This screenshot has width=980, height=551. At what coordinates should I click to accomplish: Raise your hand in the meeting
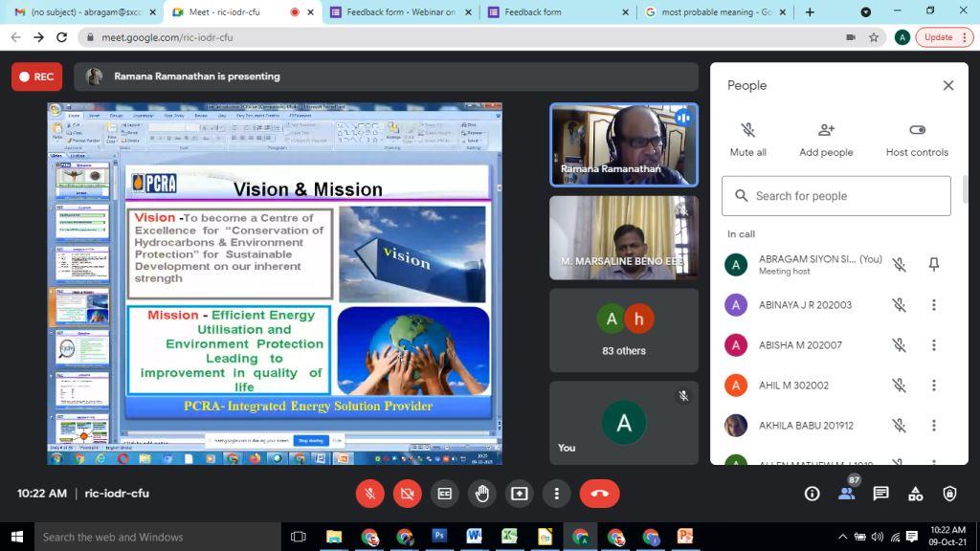tap(481, 494)
